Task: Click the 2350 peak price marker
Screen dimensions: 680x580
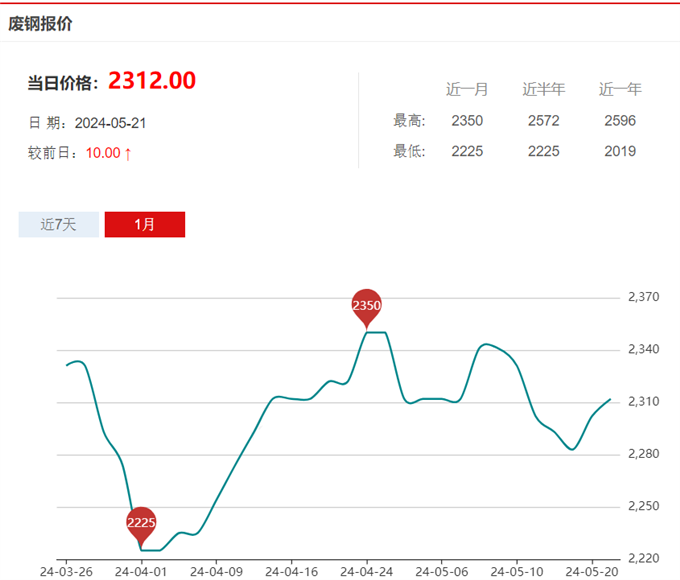Action: click(x=367, y=305)
